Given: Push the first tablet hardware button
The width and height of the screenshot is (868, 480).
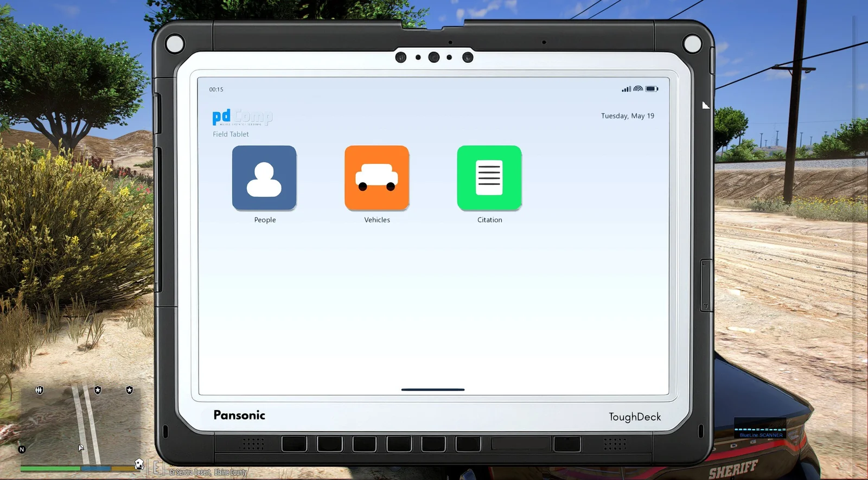Looking at the screenshot, I should (294, 444).
